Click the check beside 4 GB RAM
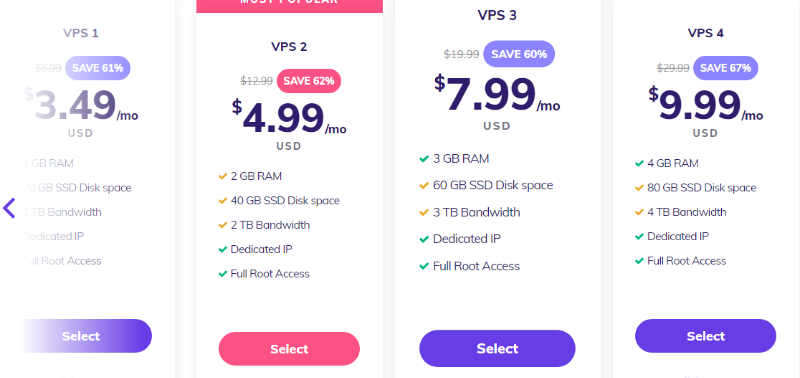800x378 pixels. coord(639,164)
